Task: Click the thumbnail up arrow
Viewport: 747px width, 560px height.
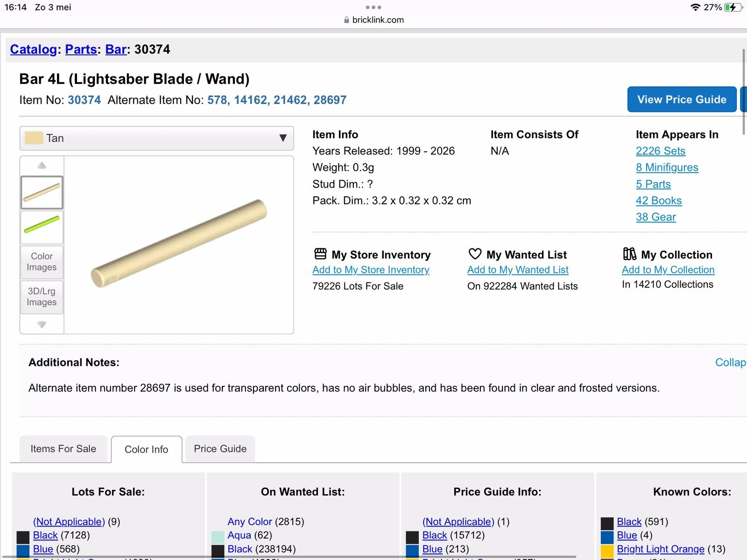Action: click(42, 166)
